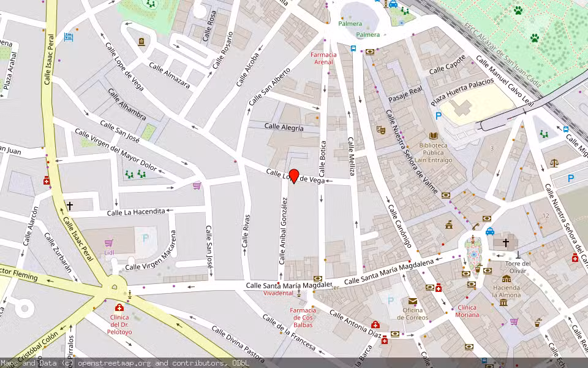Click the blue parking P below the scales icon
This screenshot has width=588, height=368.
(x=571, y=178)
